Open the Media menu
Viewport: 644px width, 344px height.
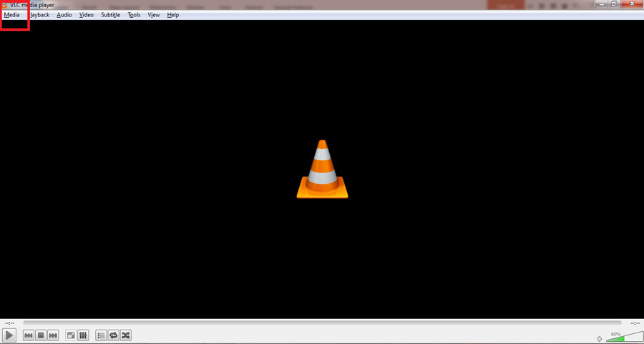[x=12, y=15]
